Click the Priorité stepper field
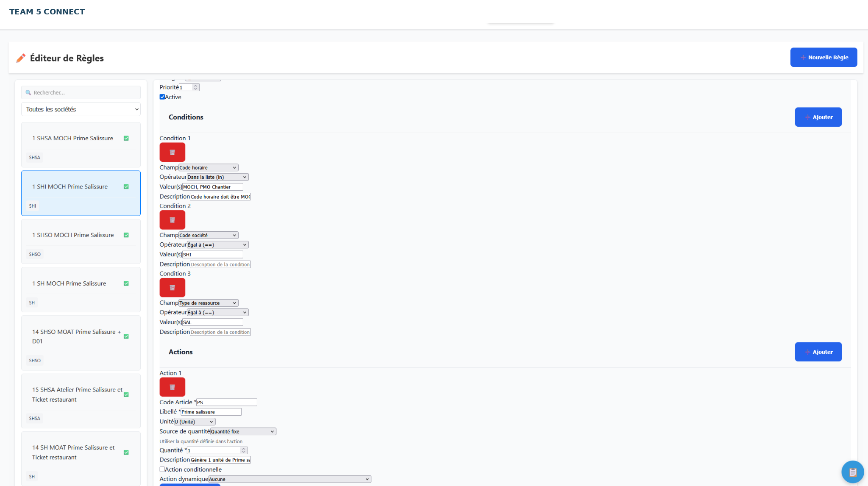This screenshot has height=486, width=868. [189, 87]
